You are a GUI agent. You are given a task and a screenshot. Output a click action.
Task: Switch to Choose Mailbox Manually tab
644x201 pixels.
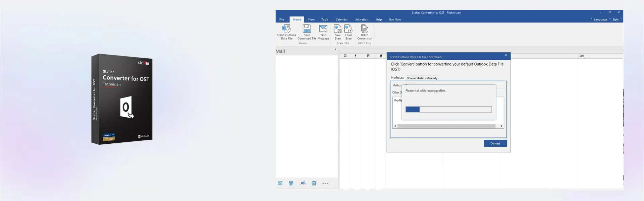422,78
